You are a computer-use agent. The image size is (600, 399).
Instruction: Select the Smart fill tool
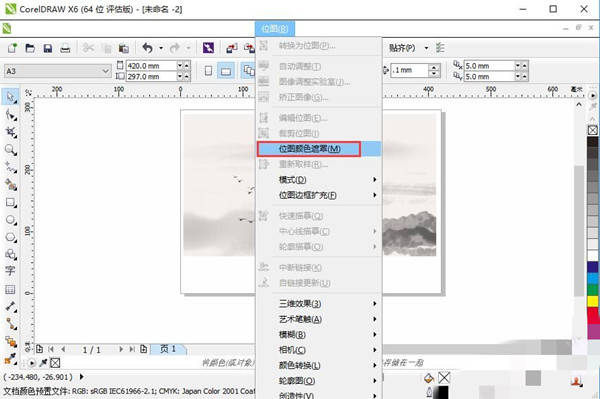pos(10,185)
